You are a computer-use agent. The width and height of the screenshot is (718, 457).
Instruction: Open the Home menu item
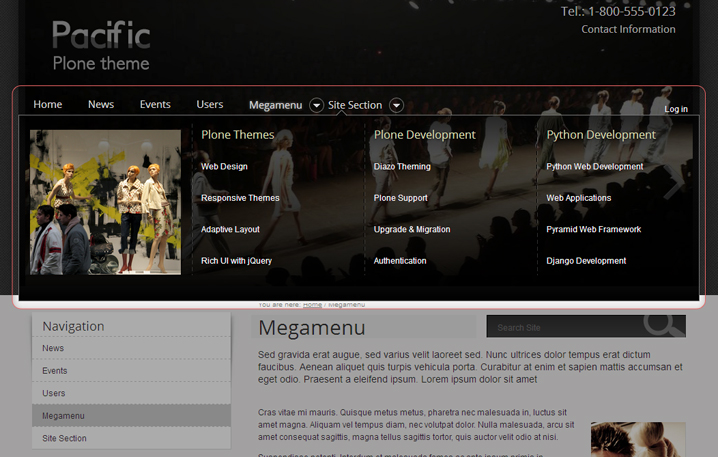(x=48, y=104)
